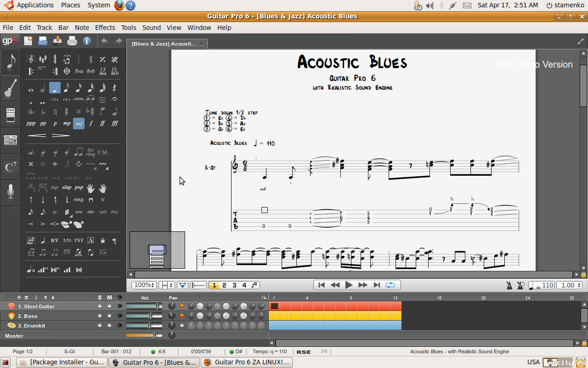Screen dimensions: 588x368
Task: Open the C7 chords panel
Action: 10,167
